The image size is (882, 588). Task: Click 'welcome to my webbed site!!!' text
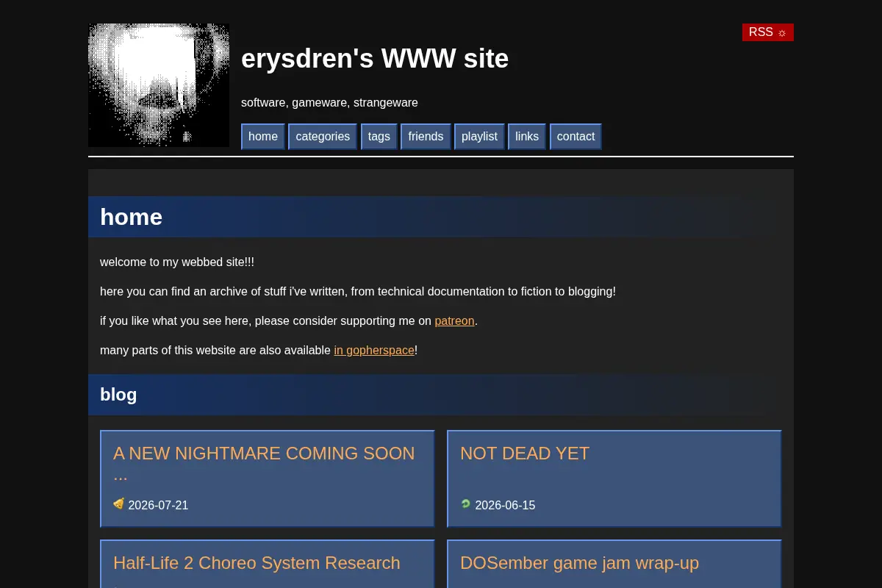click(x=177, y=262)
